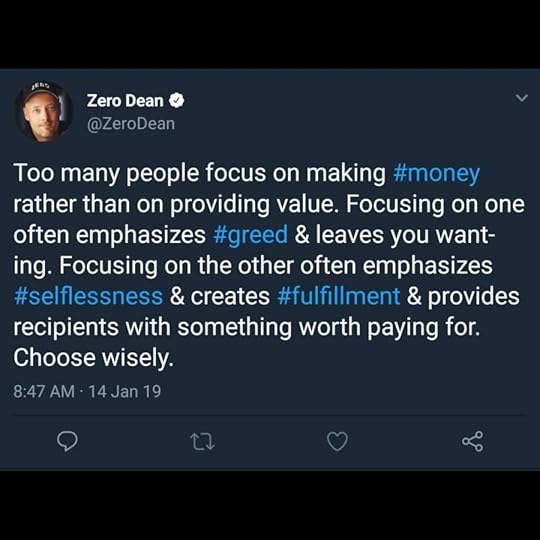
Task: Click the blue verified badge beside Zero Dean
Action: (x=176, y=101)
